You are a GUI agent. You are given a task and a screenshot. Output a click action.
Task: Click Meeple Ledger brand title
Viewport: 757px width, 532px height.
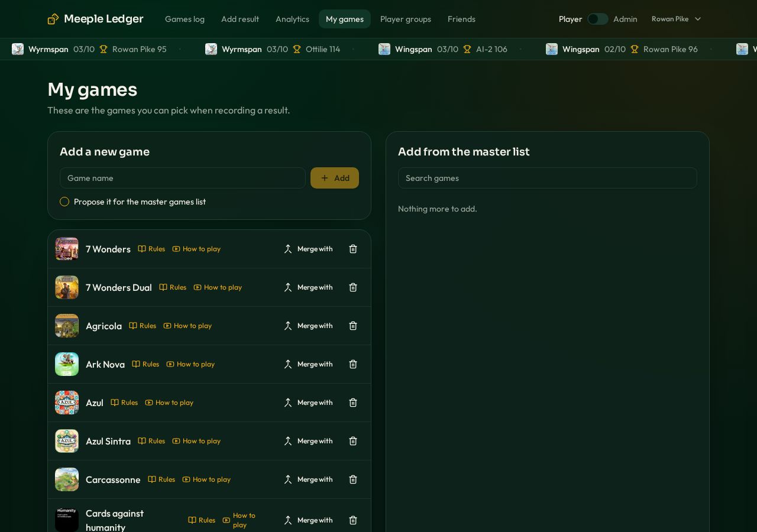coord(103,19)
